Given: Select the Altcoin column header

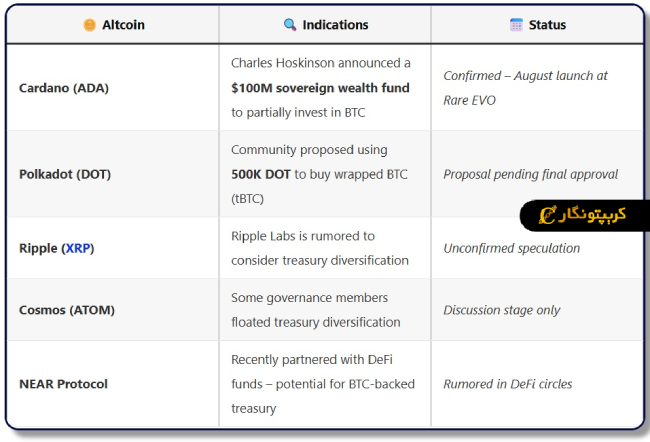Looking at the screenshot, I should [123, 25].
